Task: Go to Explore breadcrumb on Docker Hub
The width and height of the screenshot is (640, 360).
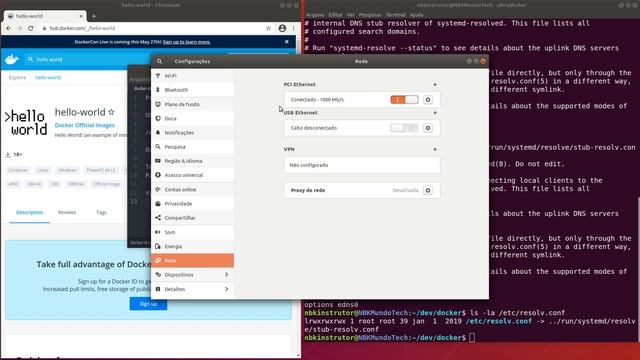Action: click(x=18, y=77)
